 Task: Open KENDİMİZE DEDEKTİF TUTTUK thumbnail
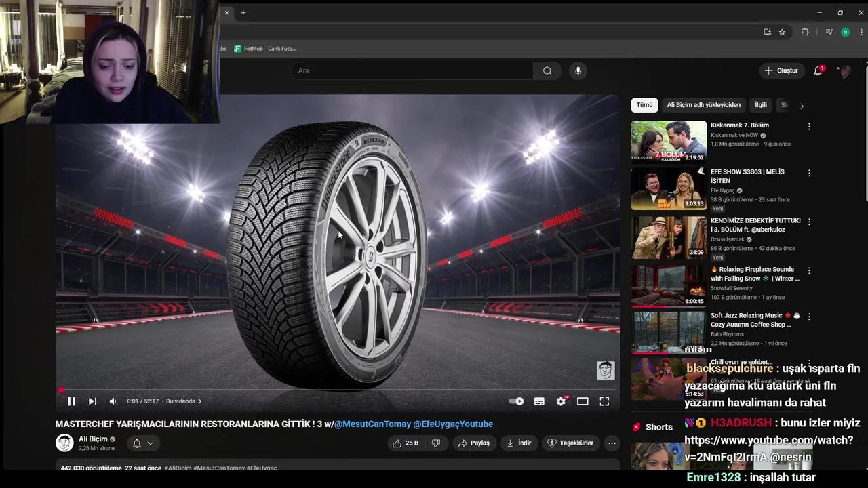(x=669, y=237)
